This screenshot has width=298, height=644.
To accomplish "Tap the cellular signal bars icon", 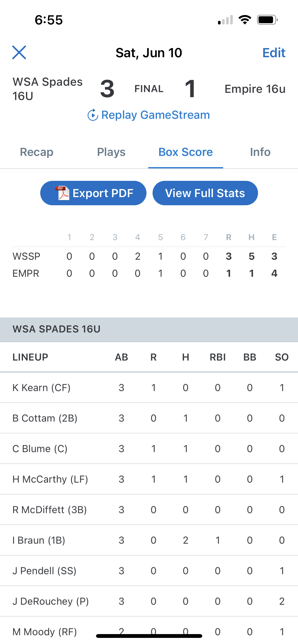I will pyautogui.click(x=225, y=20).
